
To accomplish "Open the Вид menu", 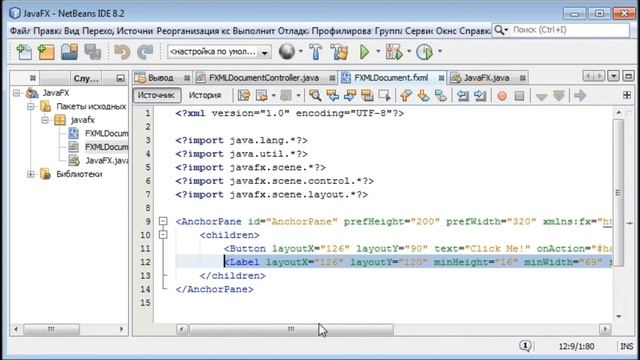I will pyautogui.click(x=72, y=31).
